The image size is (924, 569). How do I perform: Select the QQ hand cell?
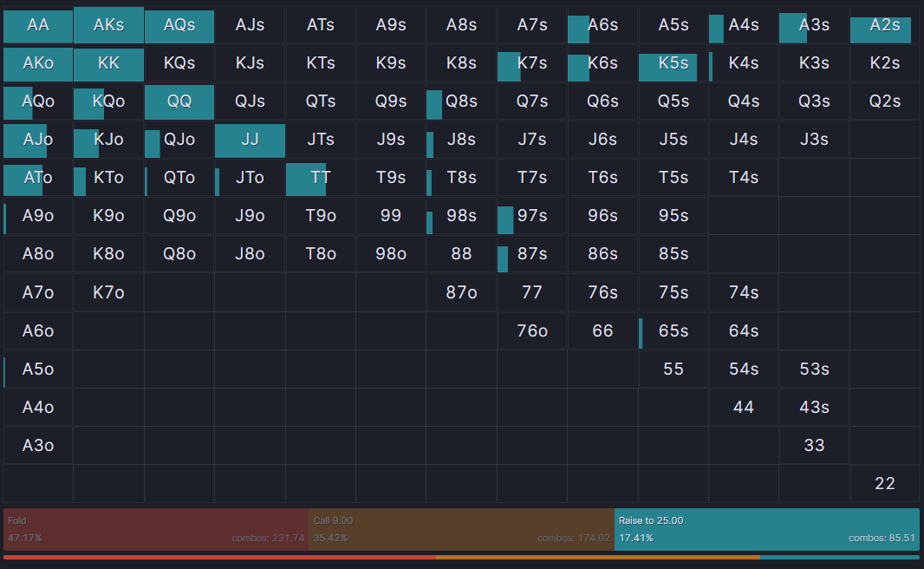[179, 101]
